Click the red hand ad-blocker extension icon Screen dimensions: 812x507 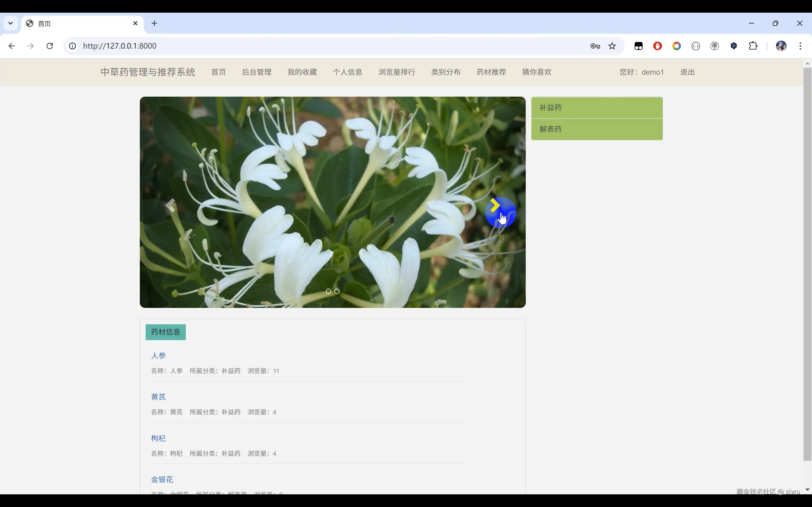[x=657, y=46]
